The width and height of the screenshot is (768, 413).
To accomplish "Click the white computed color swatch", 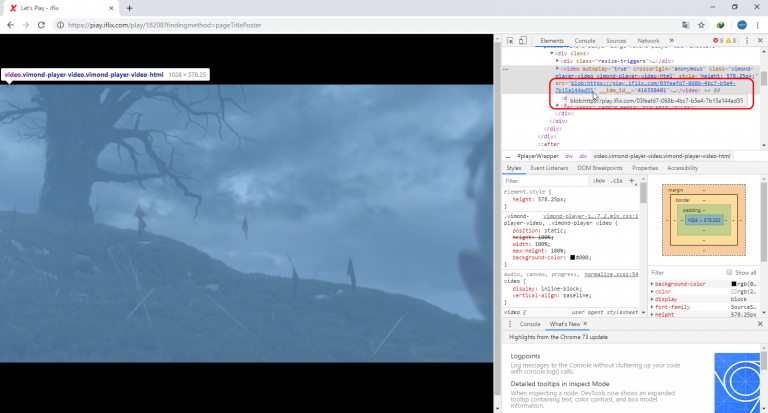I will click(734, 292).
